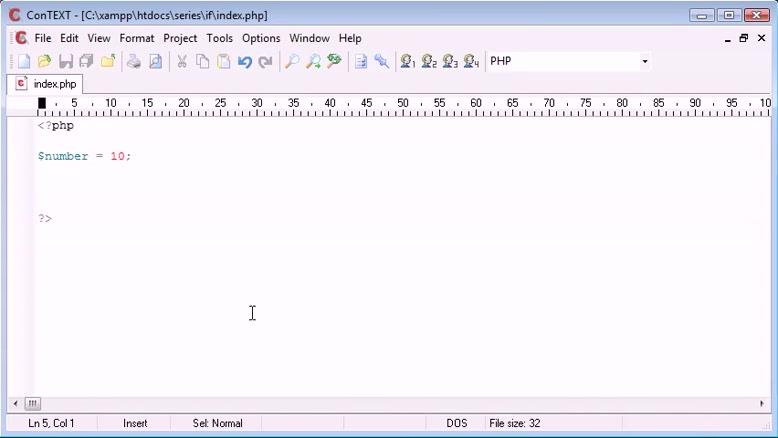Maximize the ConTEXT application window
778x438 pixels.
(729, 15)
